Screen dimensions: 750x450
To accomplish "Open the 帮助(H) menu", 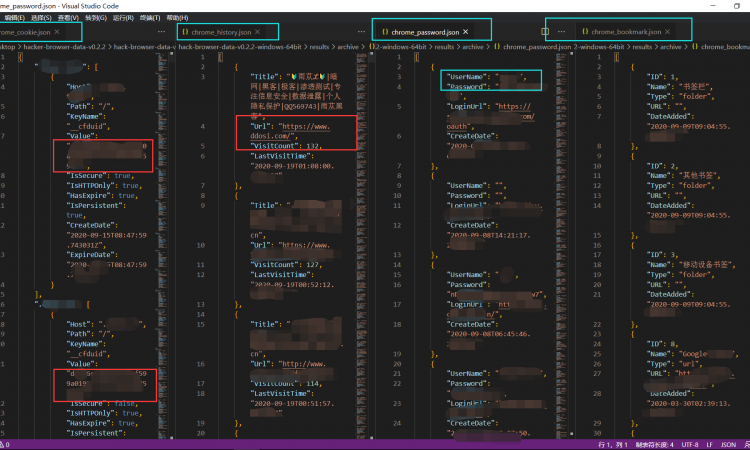I will [177, 18].
